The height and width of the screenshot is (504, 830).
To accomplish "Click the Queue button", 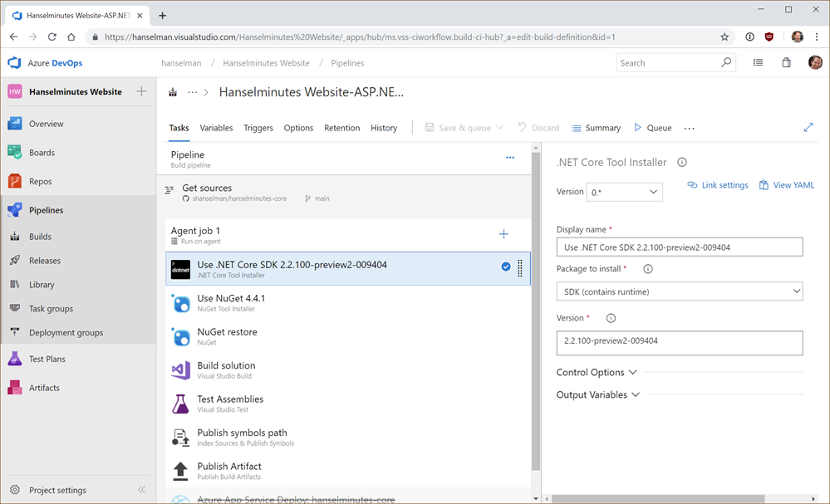I will pos(653,128).
